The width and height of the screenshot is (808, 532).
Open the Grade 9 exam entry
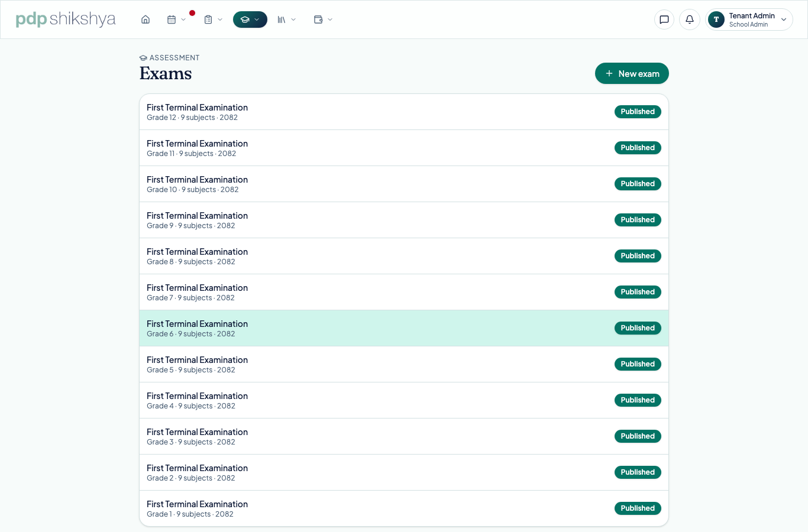[404, 220]
